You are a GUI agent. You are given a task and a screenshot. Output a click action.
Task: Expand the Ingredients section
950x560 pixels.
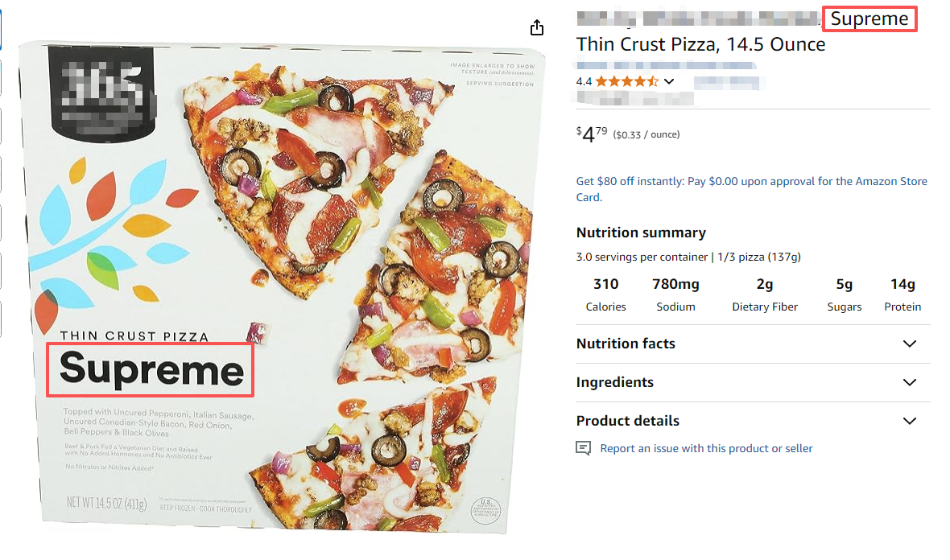tap(910, 382)
